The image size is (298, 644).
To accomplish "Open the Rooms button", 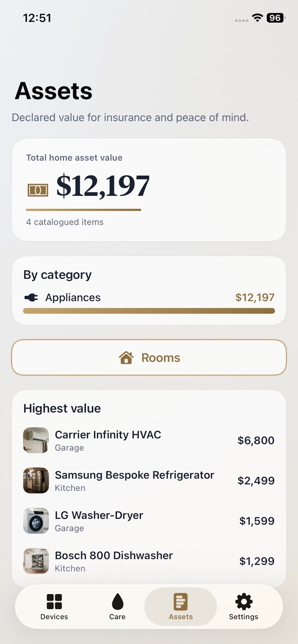I will click(x=149, y=357).
